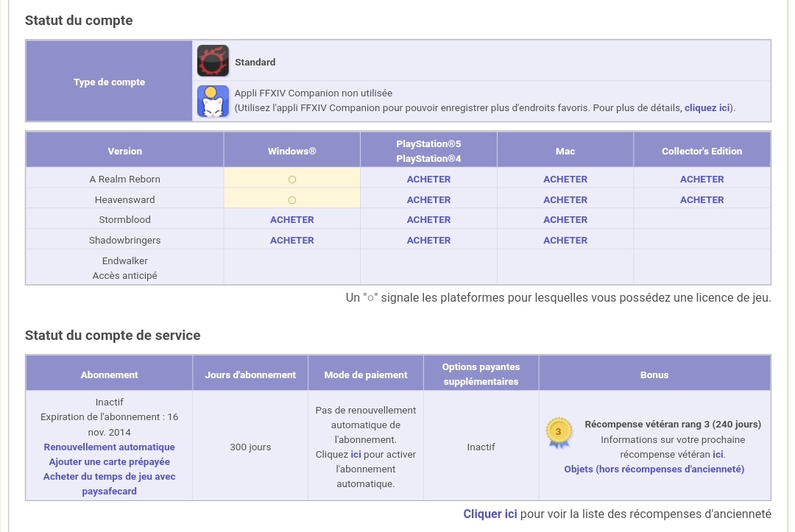Click 'ici' to activate automatic subscription
Viewport: 795px width, 532px height.
[356, 455]
